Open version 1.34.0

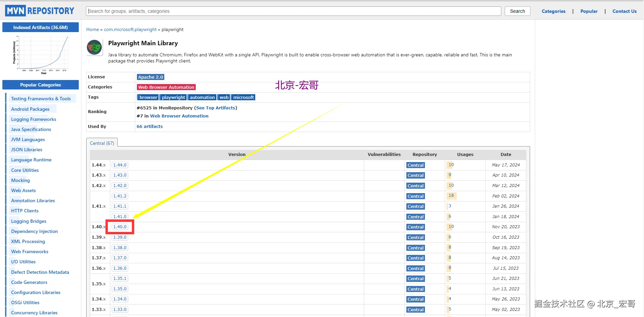click(x=120, y=299)
